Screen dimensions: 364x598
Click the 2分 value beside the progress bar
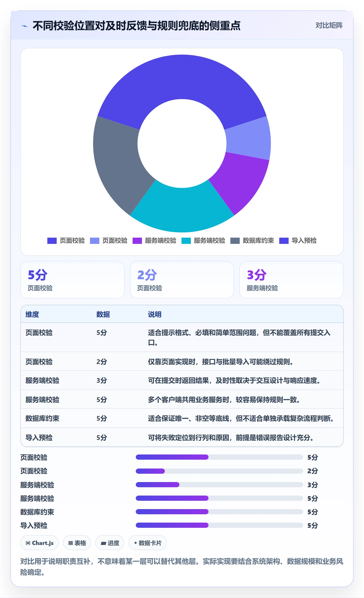point(313,471)
